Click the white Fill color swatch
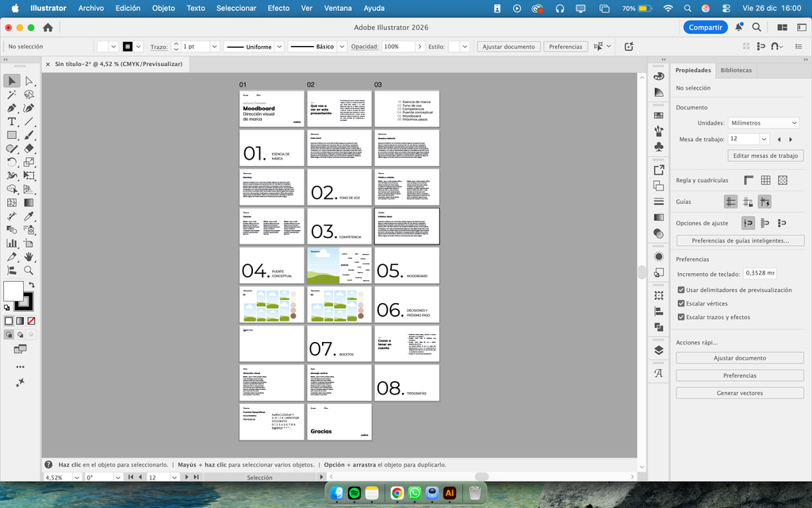 click(13, 291)
